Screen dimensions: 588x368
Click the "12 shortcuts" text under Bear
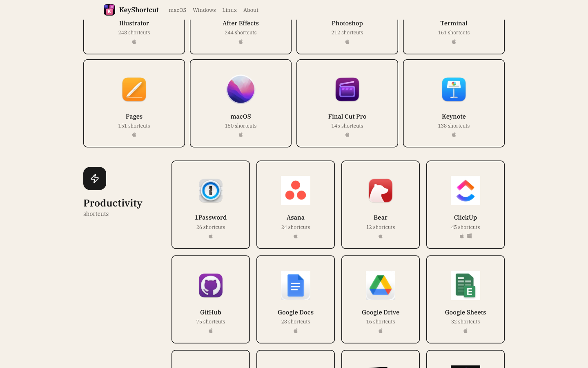click(381, 227)
